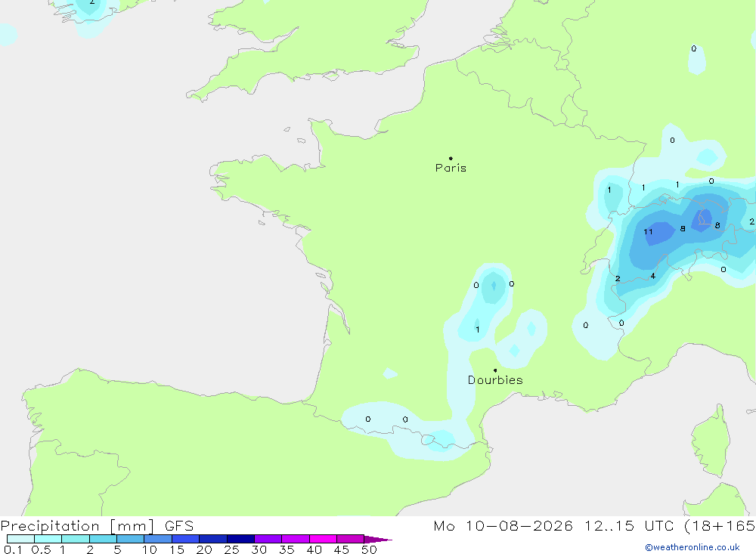Click the Precipitation [mm] title text
Viewport: 756px width, 554px height.
(77, 526)
